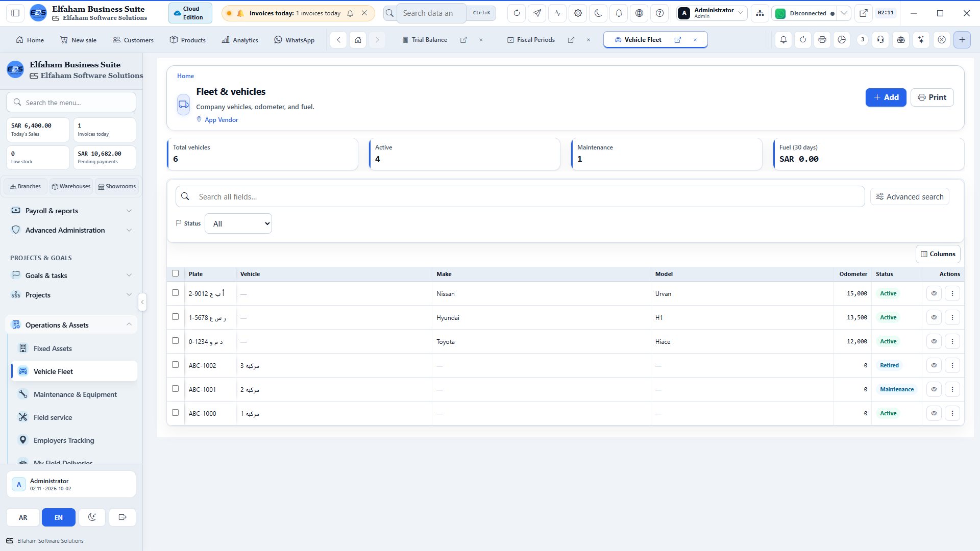Viewport: 980px width, 551px height.
Task: Check the Hyundai H1 row checkbox
Action: point(176,317)
